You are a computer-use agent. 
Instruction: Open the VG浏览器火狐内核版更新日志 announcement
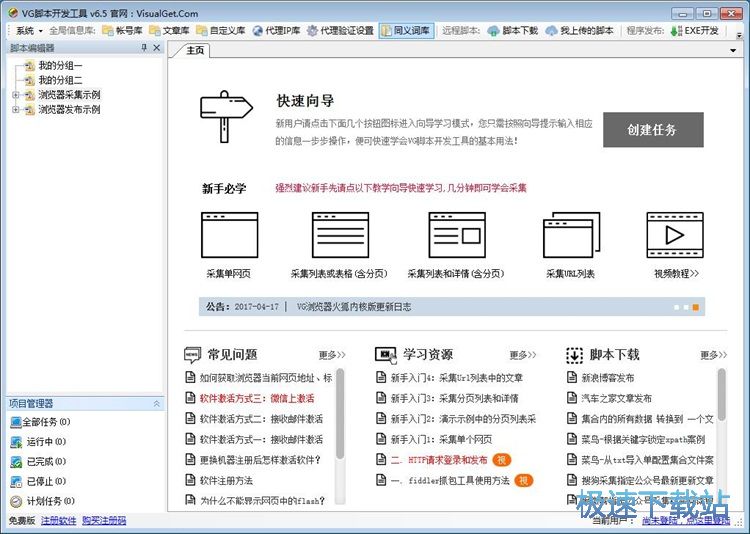pos(353,307)
